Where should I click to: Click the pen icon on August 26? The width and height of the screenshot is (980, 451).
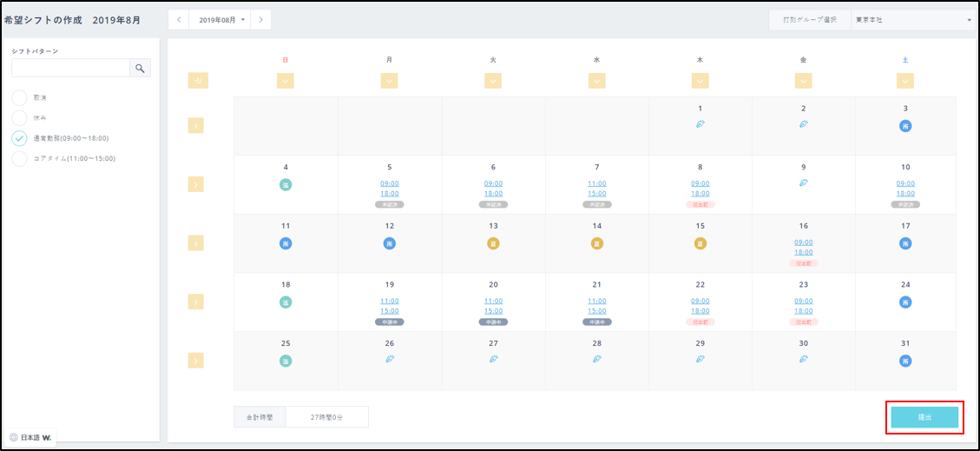pyautogui.click(x=389, y=358)
